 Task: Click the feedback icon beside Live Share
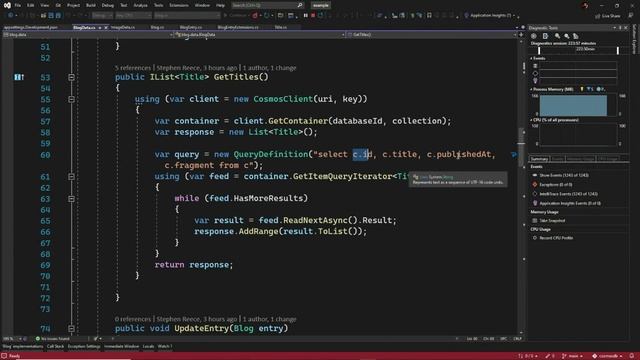[631, 16]
